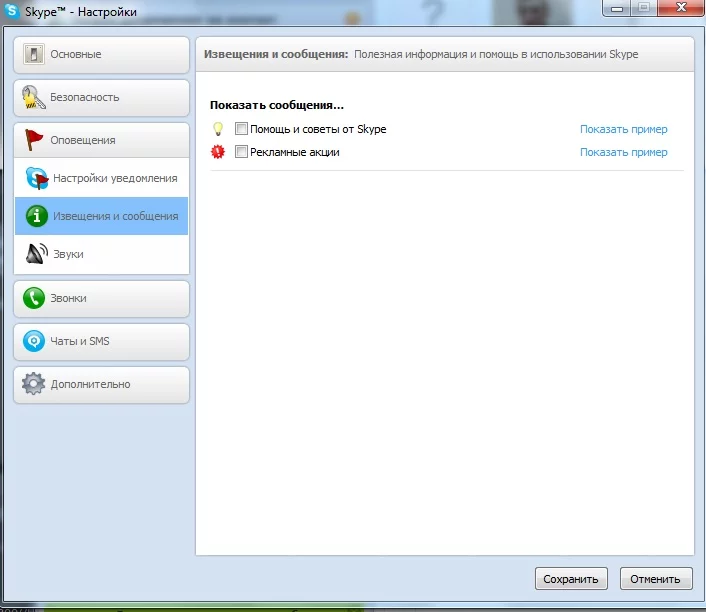Screen dimensions: 706x612
Task: Click the Сохранить button
Action: 571,579
